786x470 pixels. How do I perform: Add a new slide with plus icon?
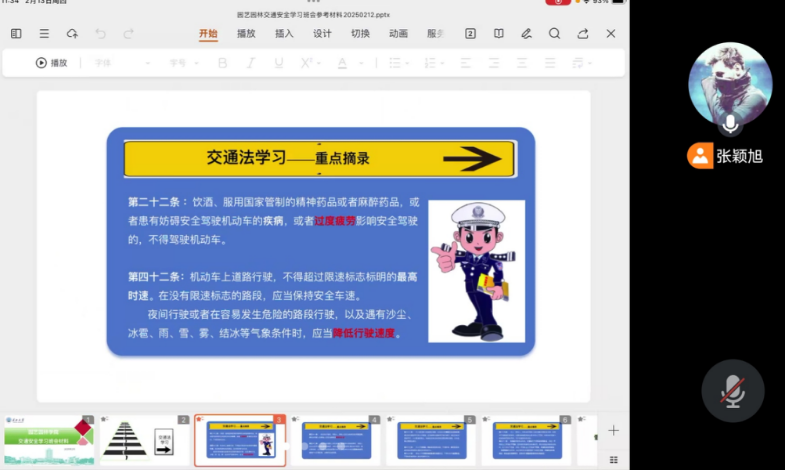click(x=613, y=430)
